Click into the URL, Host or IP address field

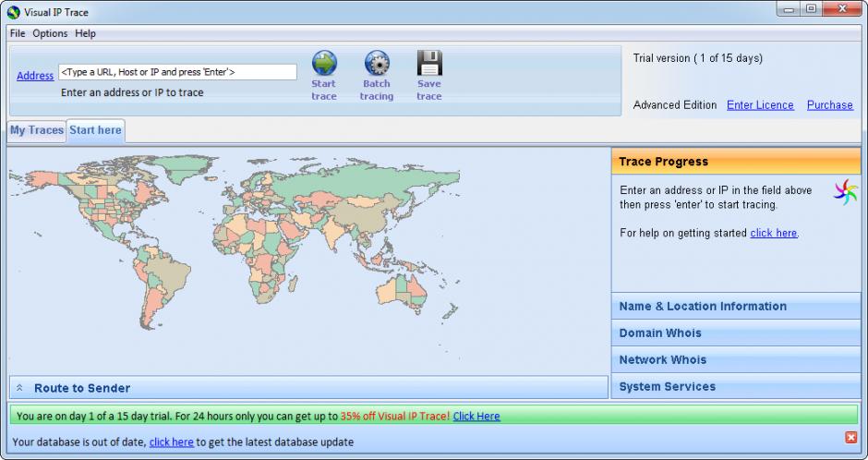(x=177, y=72)
